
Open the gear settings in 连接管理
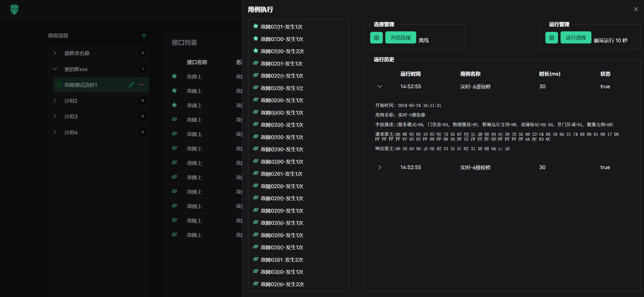point(376,38)
